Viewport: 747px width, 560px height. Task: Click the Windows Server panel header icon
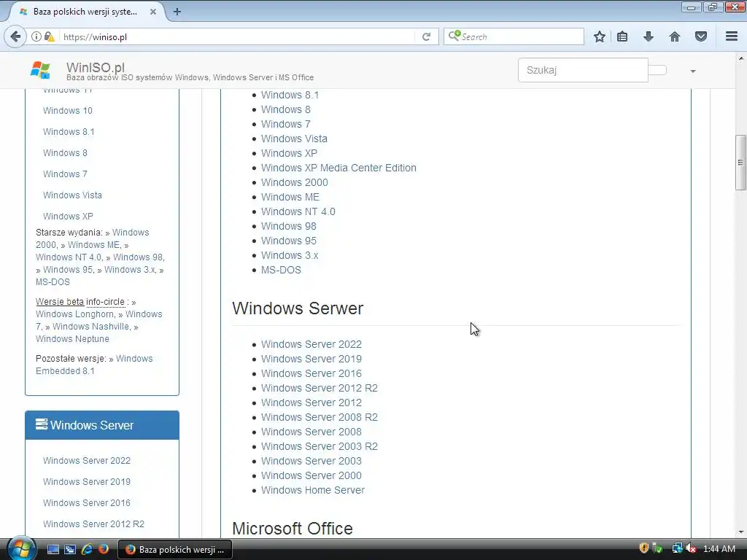(42, 424)
